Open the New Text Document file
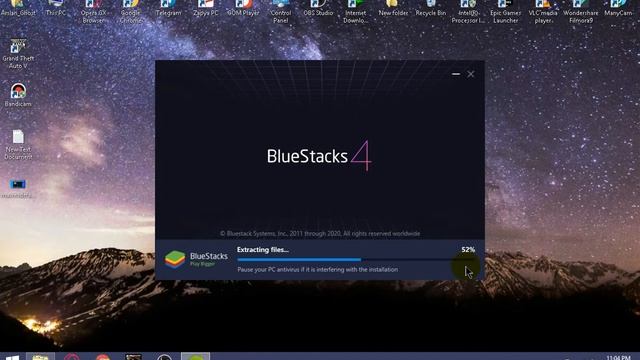The width and height of the screenshot is (640, 360). pyautogui.click(x=18, y=144)
